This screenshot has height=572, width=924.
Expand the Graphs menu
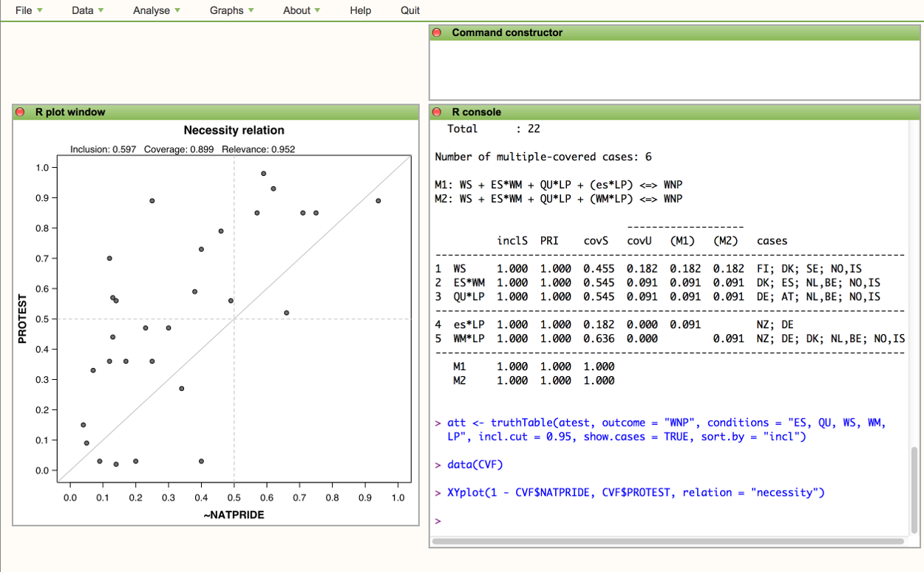[x=231, y=10]
